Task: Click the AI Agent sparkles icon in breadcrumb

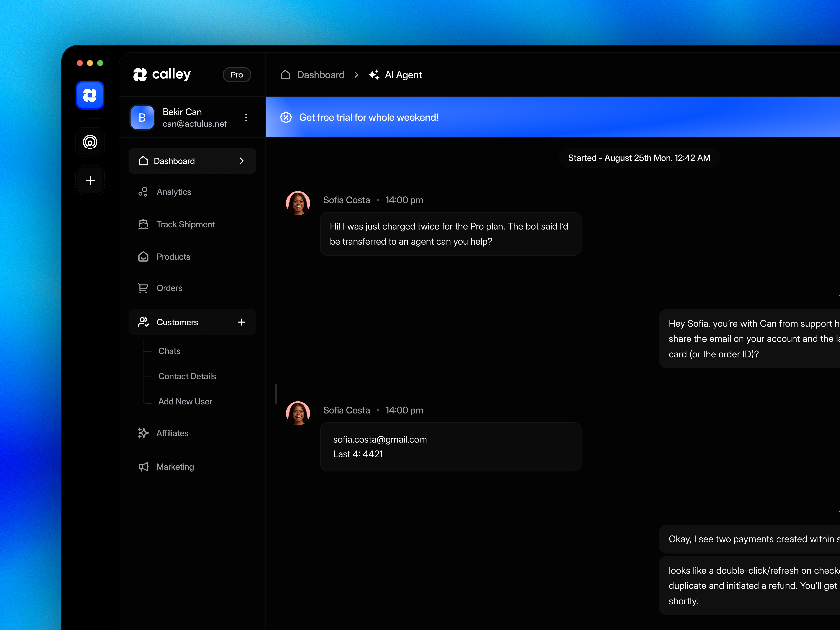Action: tap(374, 75)
